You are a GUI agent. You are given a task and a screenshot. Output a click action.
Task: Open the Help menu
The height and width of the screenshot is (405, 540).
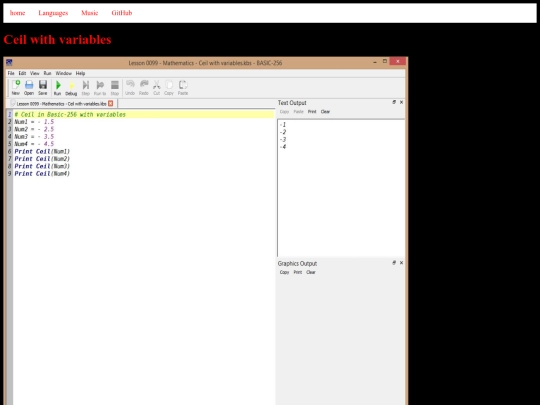coord(81,73)
